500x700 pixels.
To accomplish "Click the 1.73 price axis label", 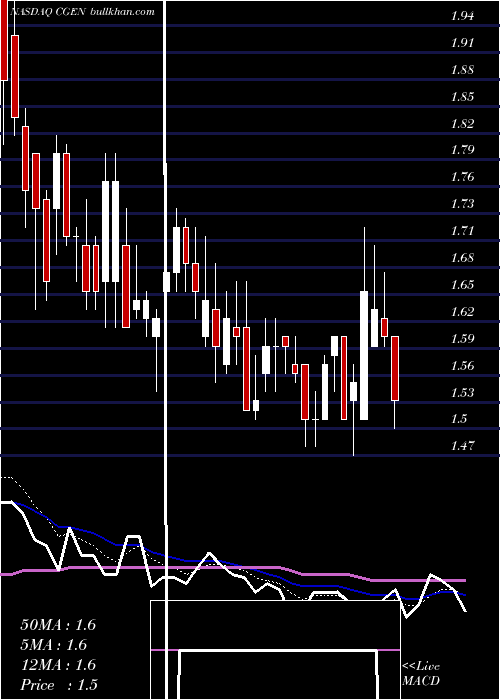I will click(462, 204).
